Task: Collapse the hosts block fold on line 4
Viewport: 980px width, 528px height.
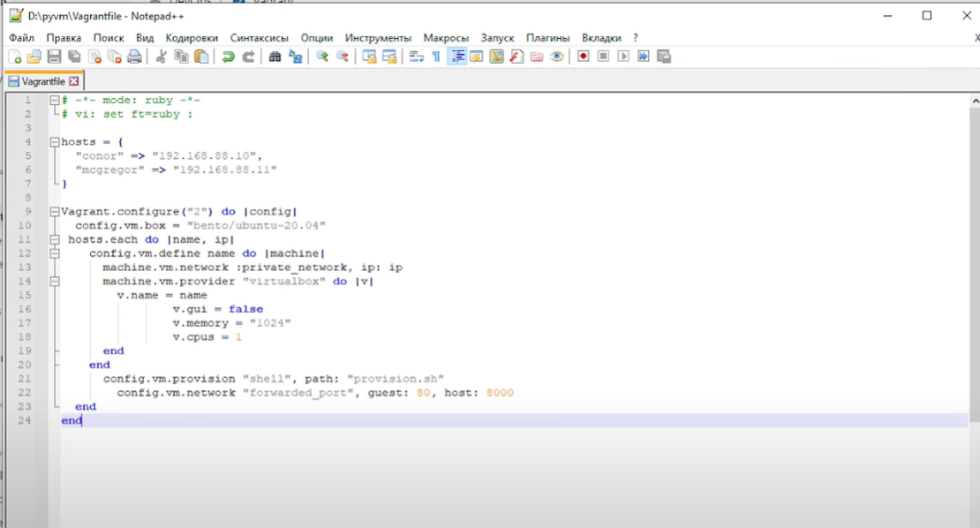Action: coord(54,141)
